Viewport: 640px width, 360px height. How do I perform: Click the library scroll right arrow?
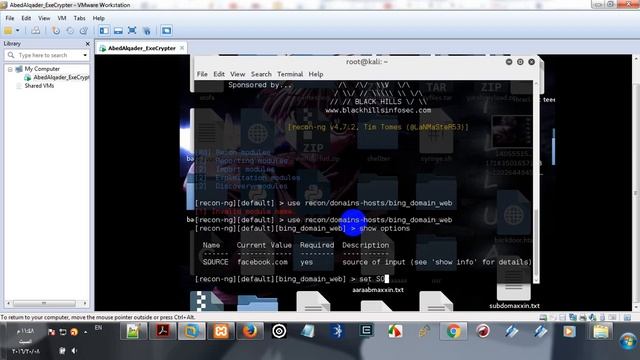(85, 303)
